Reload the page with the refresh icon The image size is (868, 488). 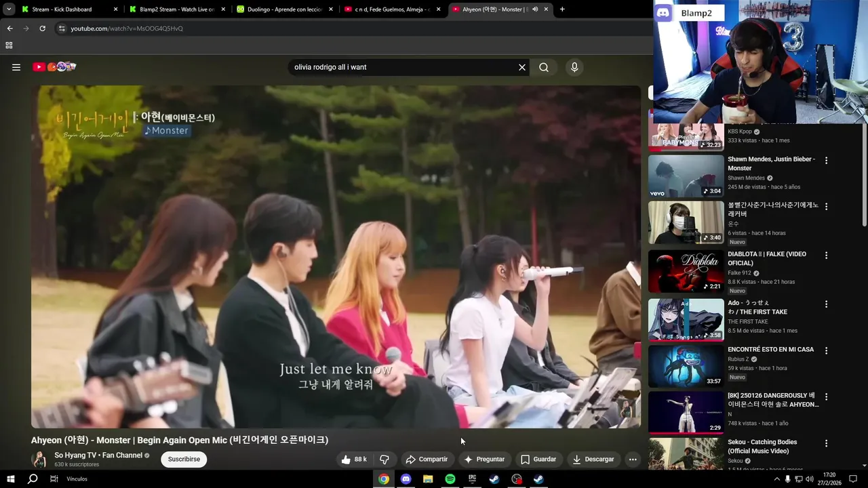[x=42, y=28]
